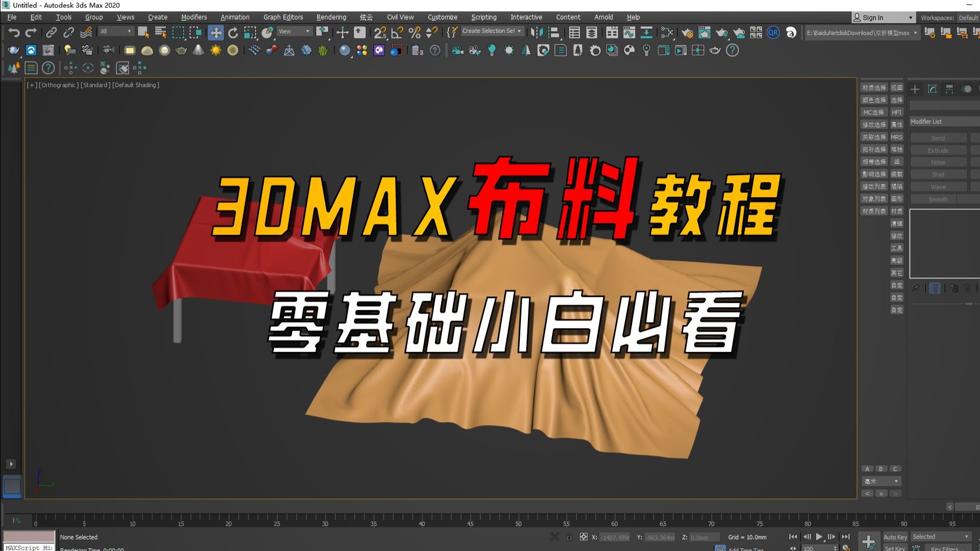This screenshot has width=980, height=551.
Task: Toggle Percent Snap on the toolbar
Action: (x=415, y=32)
